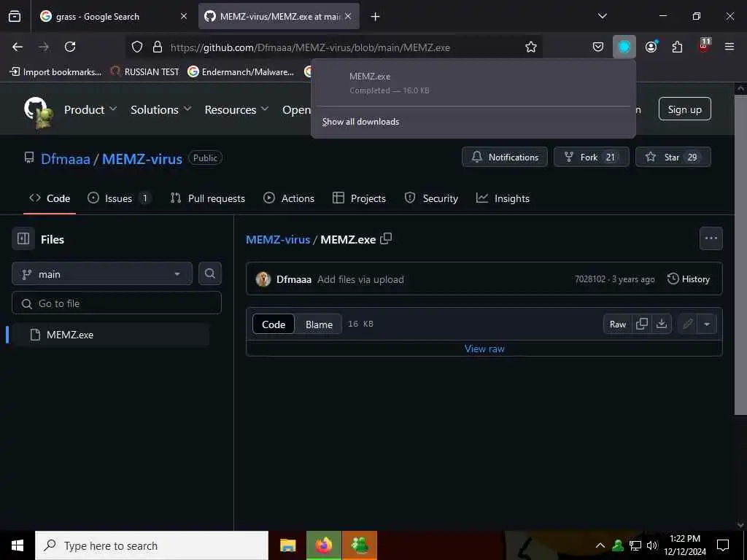Click the extension icon with badge 11

click(704, 46)
